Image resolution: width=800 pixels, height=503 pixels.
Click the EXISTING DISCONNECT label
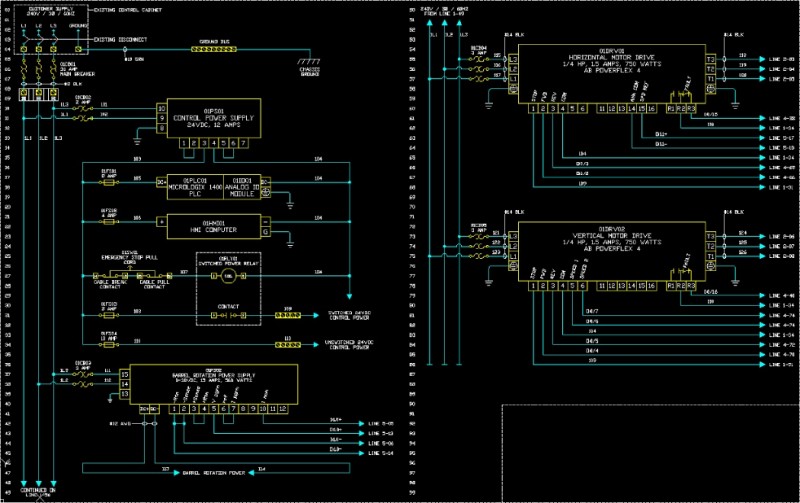[x=120, y=39]
